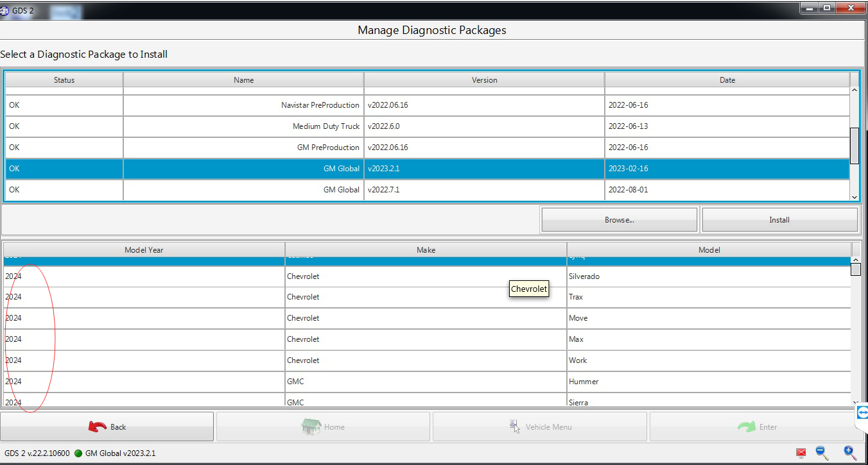Select the Chevrolet Work row

point(428,360)
